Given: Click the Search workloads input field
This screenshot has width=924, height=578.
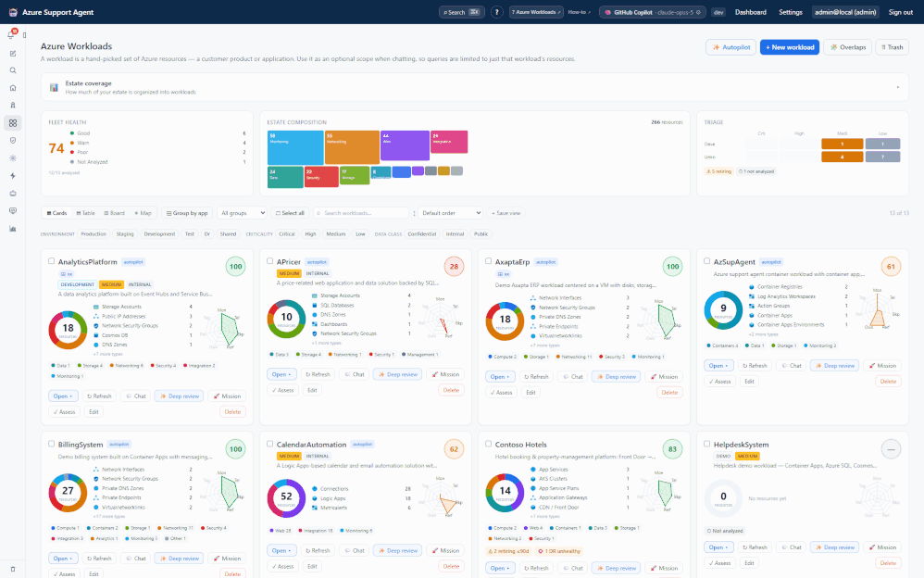Looking at the screenshot, I should coord(361,213).
